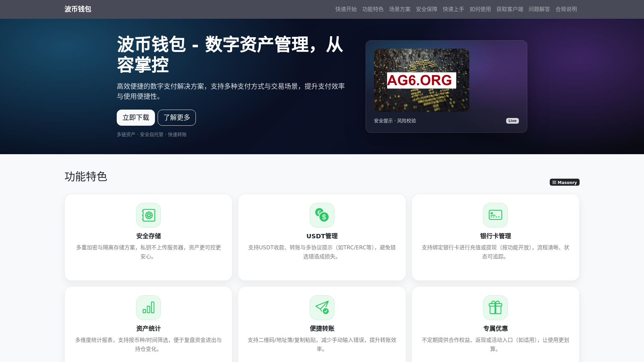Click the paper plane icon above 便捷转账
This screenshot has height=362, width=644.
322,308
